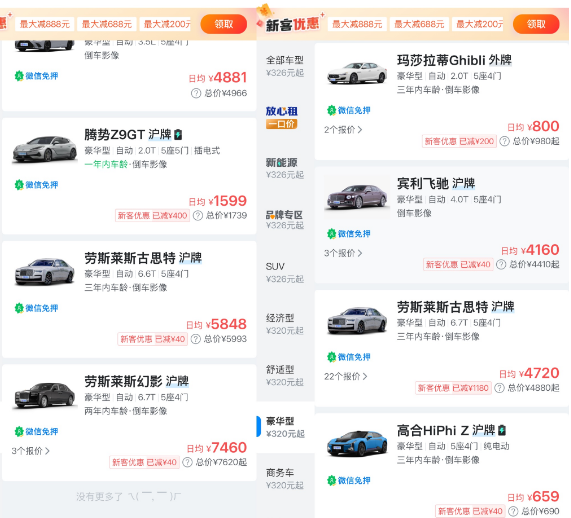Tap 新客优惠 已减¥1180 tag
Image resolution: width=571 pixels, height=518 pixels.
click(x=453, y=388)
